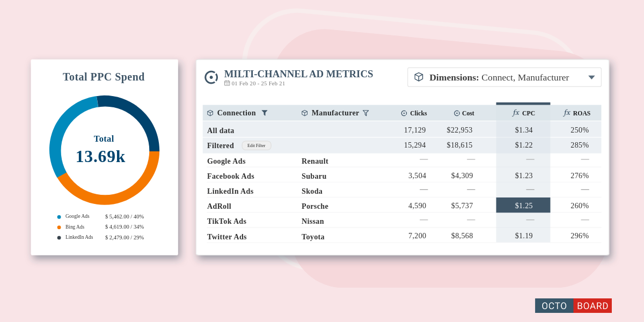Click the cube icon before Manufacturer header
The image size is (644, 322).
tap(305, 113)
